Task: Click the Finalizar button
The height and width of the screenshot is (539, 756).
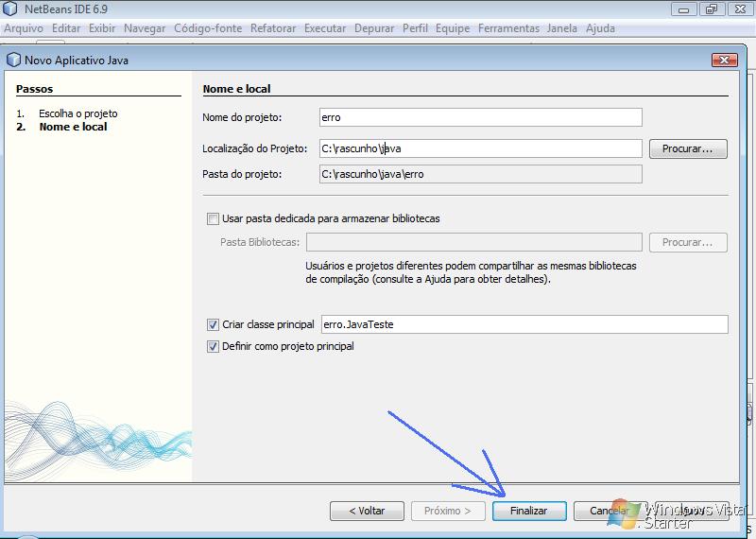Action: tap(529, 511)
